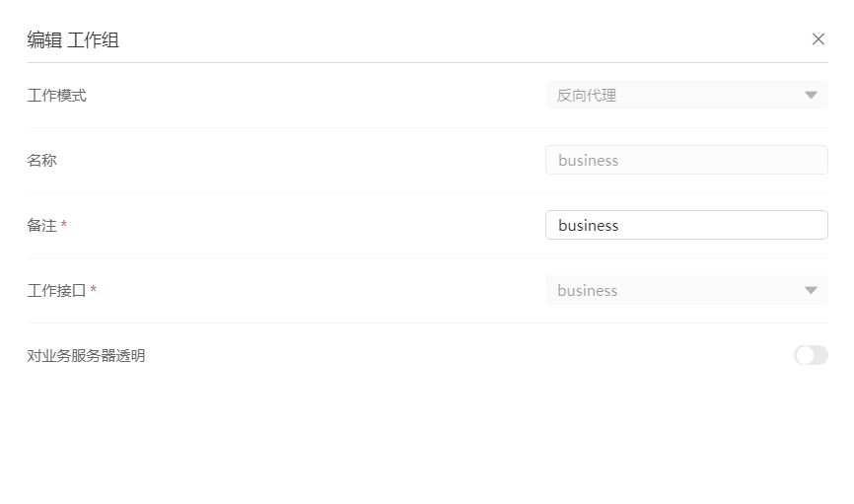Click the 工作模式 label

pyautogui.click(x=57, y=96)
